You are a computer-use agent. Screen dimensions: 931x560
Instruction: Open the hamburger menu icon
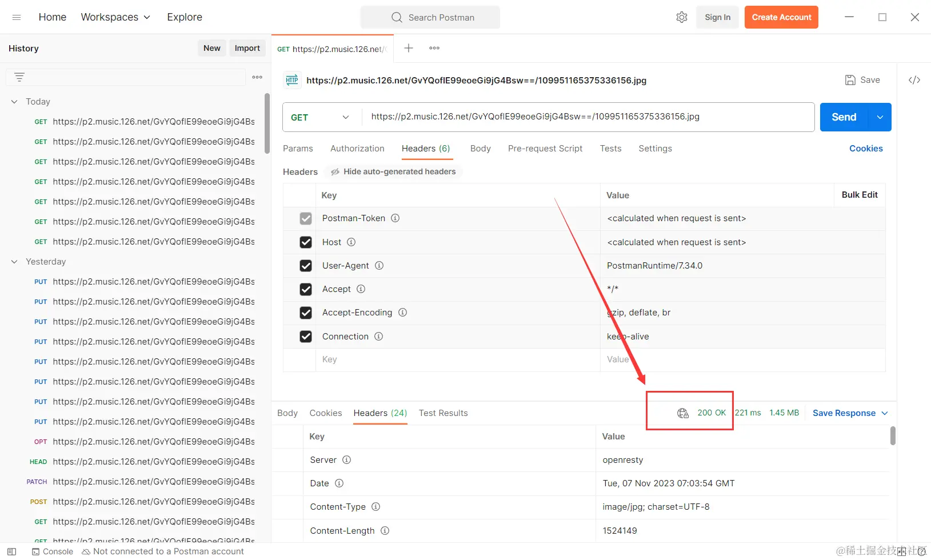pos(17,17)
